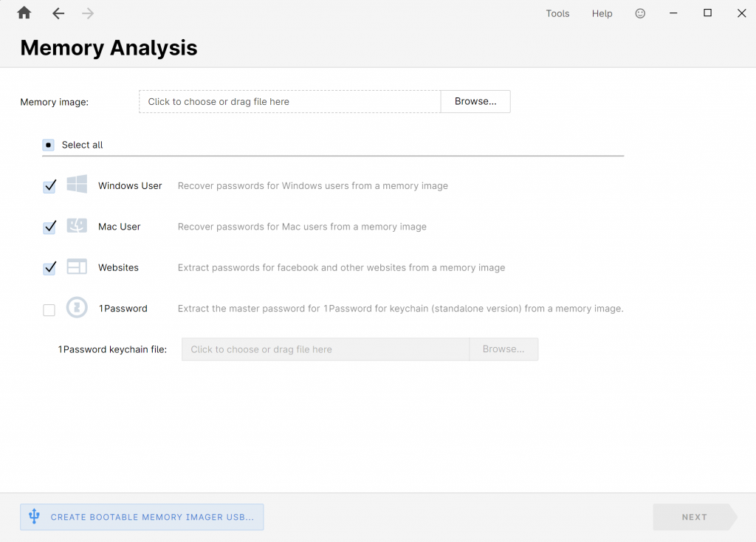Click the forward arrow icon
The width and height of the screenshot is (756, 542).
tap(88, 13)
